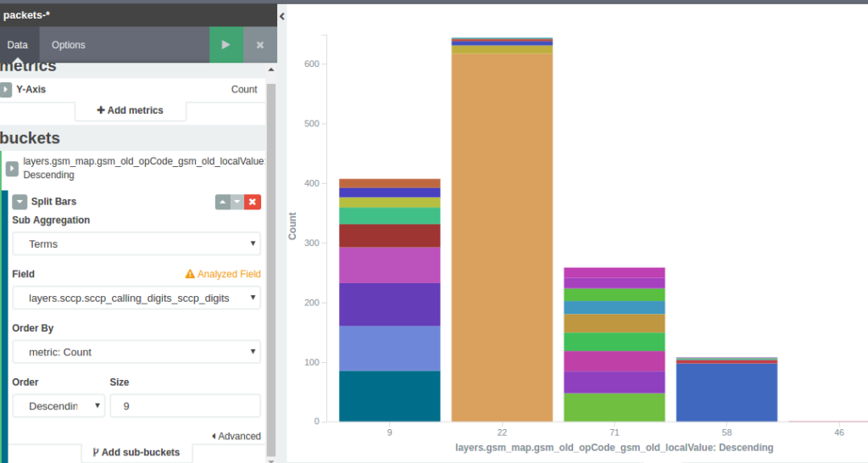This screenshot has height=463, width=868.
Task: Click the green Apply changes play button
Action: pyautogui.click(x=225, y=45)
